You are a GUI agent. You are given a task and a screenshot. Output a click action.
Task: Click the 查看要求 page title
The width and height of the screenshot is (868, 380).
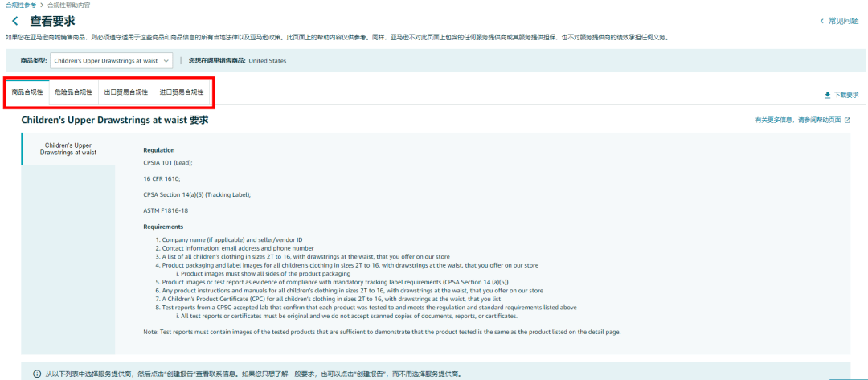[x=53, y=20]
